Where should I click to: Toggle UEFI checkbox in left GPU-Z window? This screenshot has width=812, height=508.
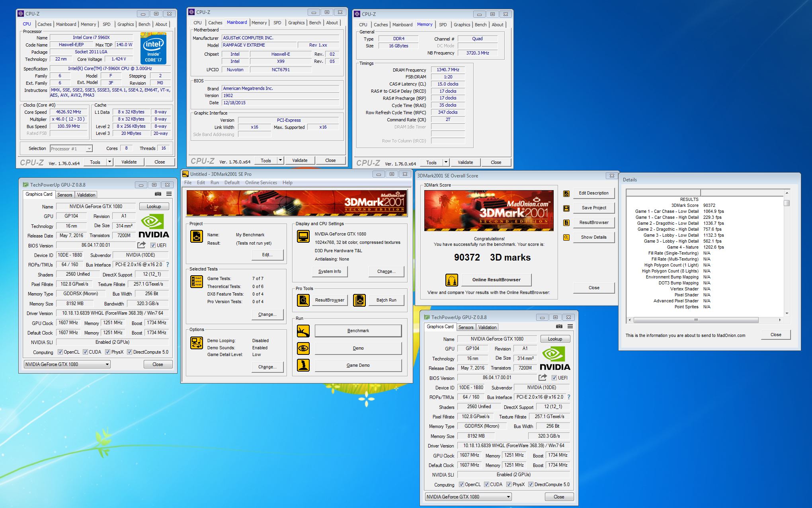click(153, 245)
